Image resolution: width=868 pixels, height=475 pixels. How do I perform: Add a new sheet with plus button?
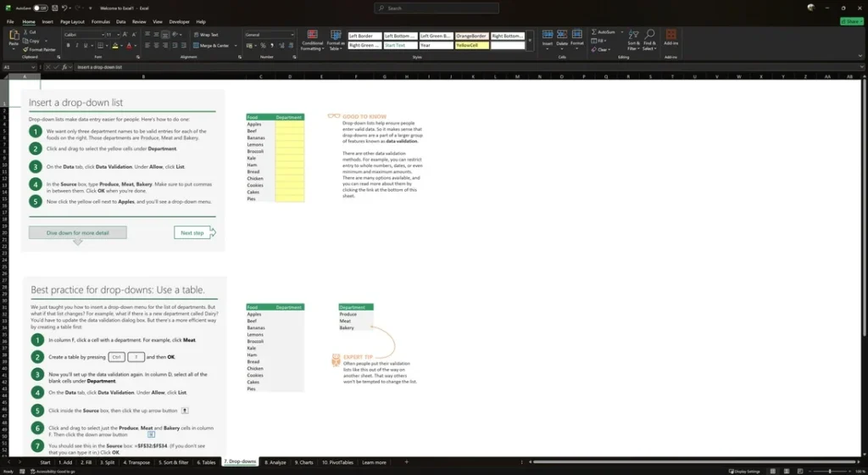[x=406, y=461]
